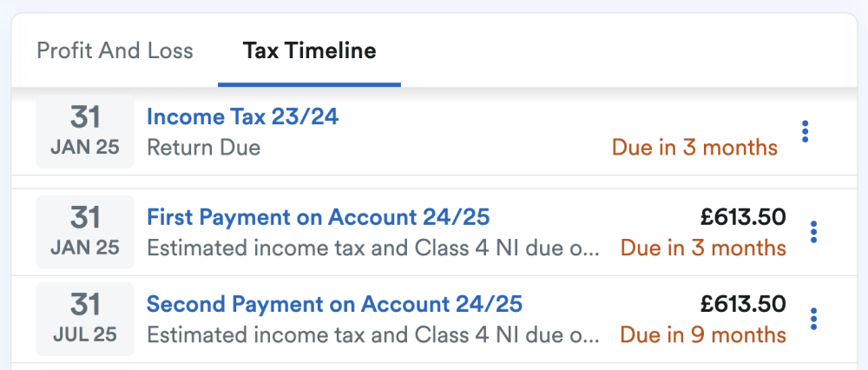Select the Tax Timeline tab
This screenshot has height=370, width=868.
[309, 50]
